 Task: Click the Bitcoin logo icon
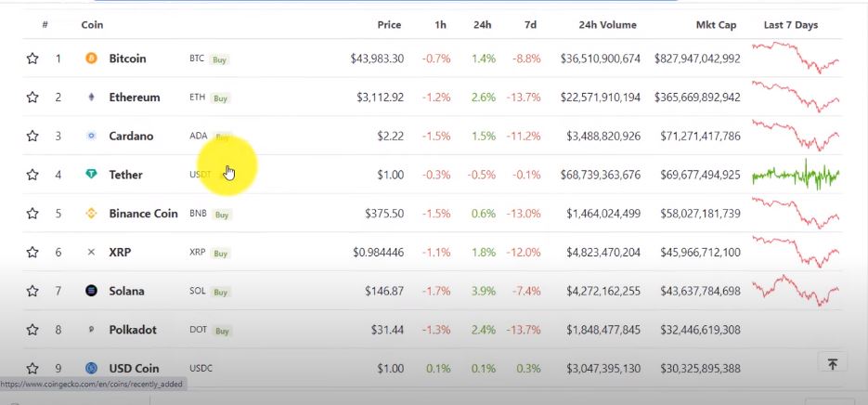click(x=91, y=59)
